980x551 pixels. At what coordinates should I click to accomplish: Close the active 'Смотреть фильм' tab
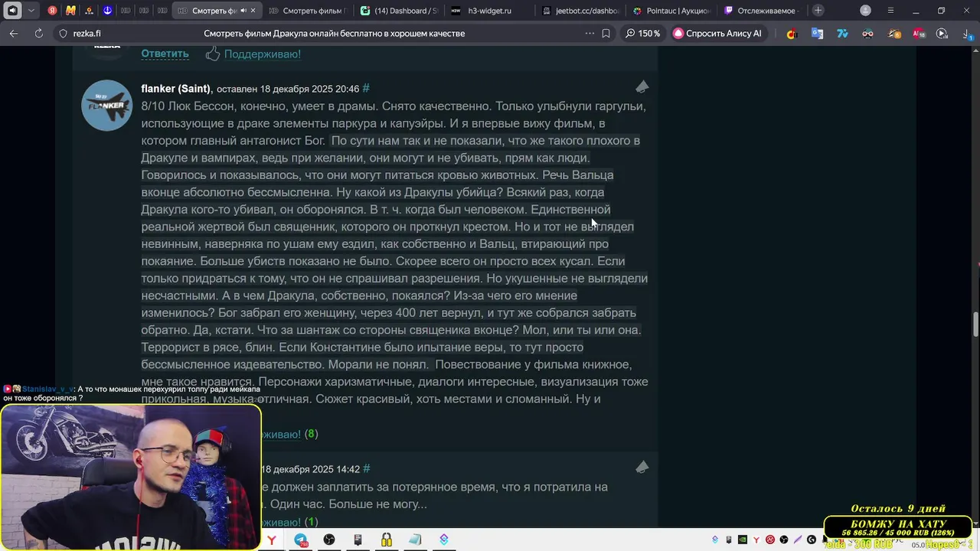253,11
